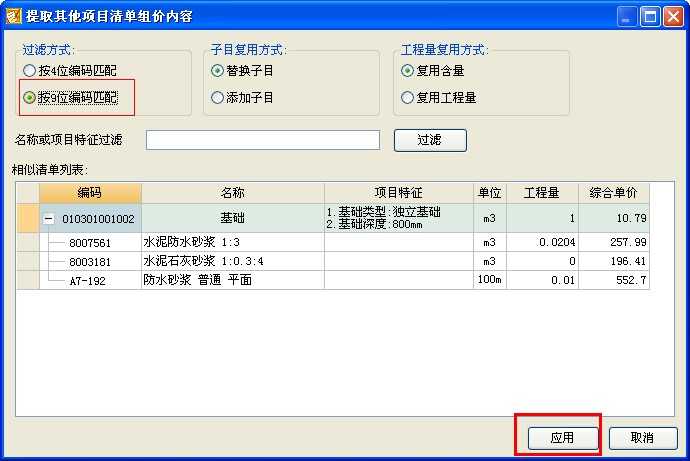Click the 名称或项目特征过滤 input field
Viewport: 690px width, 461px height.
[x=263, y=140]
